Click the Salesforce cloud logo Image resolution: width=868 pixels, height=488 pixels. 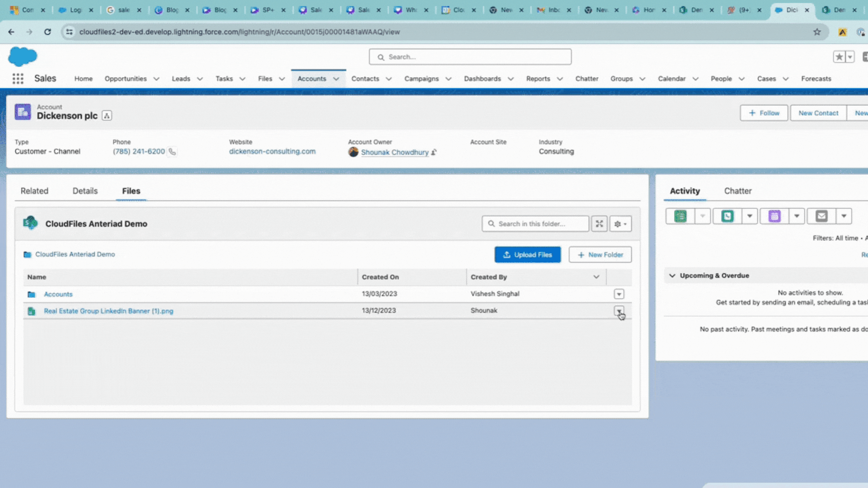23,56
